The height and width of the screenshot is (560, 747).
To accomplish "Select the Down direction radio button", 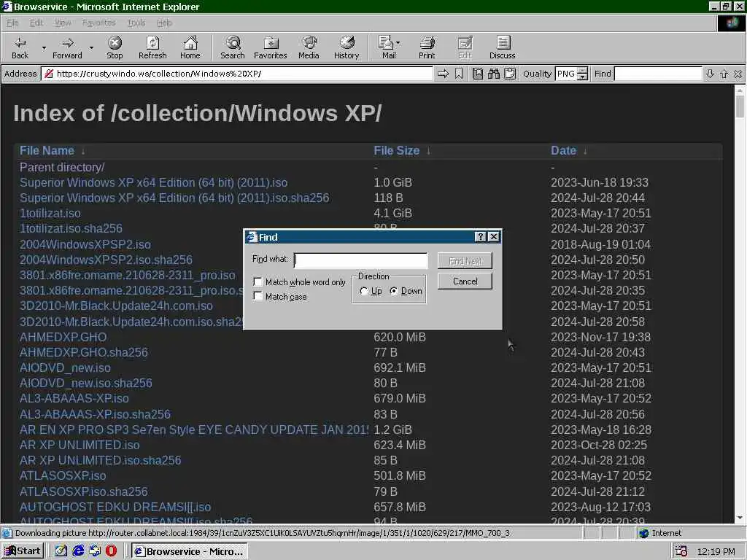I will 394,291.
